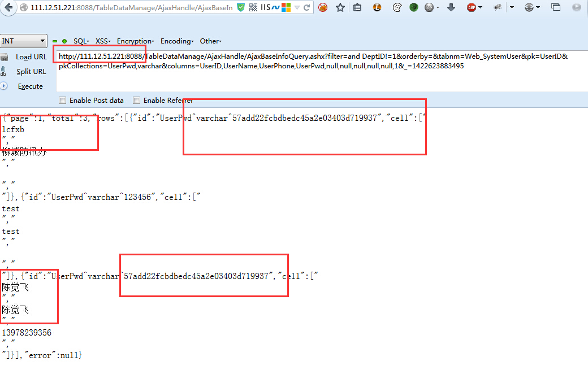Expand the Adblock Plus dropdown arrow
588x370 pixels.
point(481,7)
